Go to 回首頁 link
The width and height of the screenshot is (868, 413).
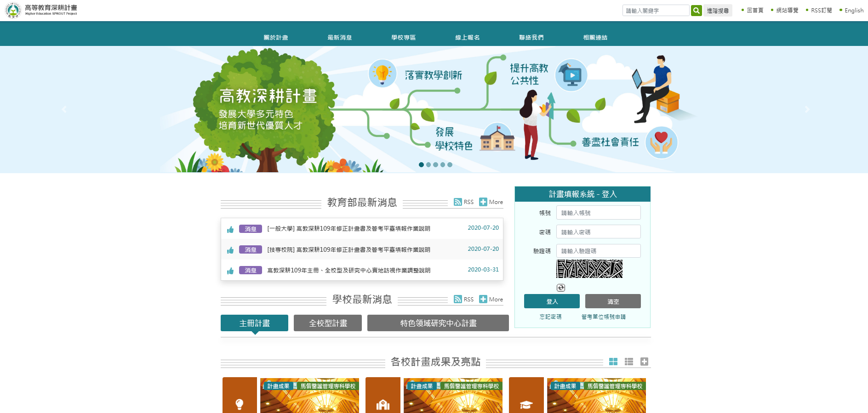[755, 10]
